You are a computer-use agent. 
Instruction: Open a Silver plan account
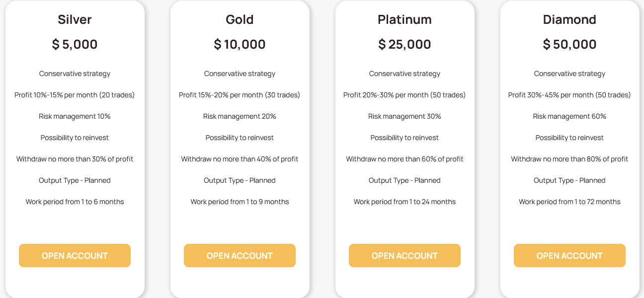[x=75, y=255]
